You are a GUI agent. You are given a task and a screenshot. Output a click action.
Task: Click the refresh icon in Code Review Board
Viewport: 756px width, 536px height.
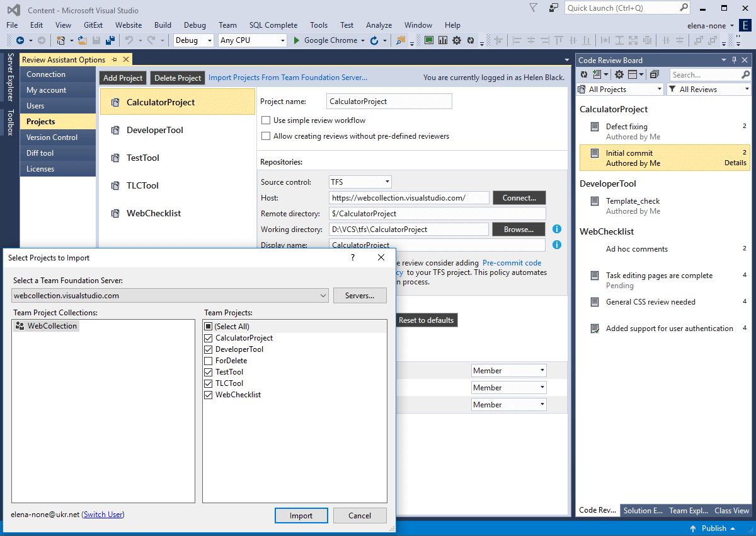pyautogui.click(x=584, y=75)
